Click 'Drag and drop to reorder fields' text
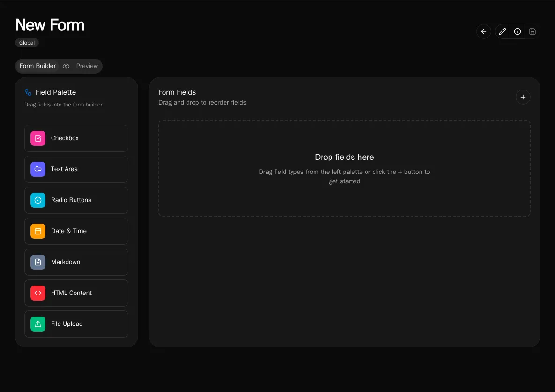The height and width of the screenshot is (392, 555). 202,102
